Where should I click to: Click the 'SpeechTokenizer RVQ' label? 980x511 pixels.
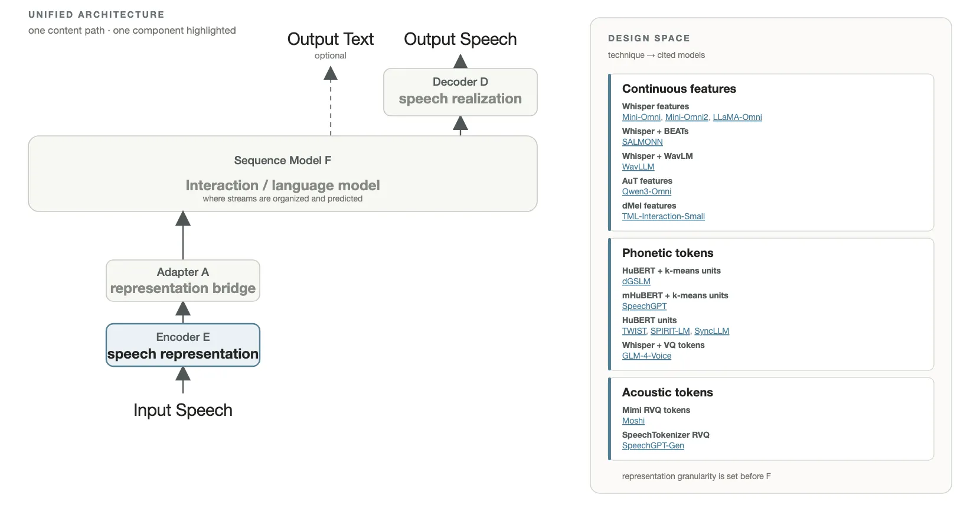[x=666, y=435]
